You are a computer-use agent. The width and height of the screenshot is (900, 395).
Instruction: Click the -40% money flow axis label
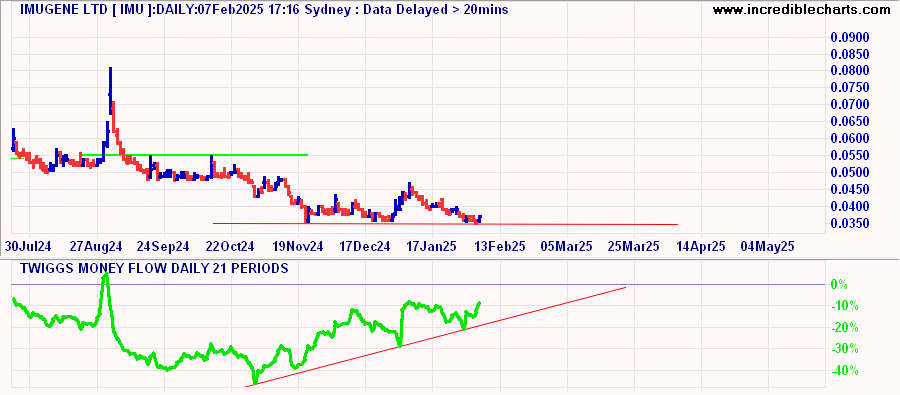(844, 371)
